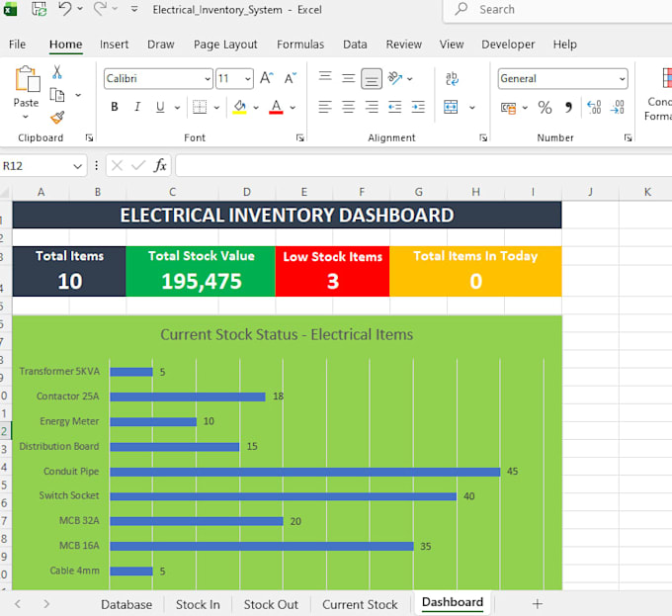Click the Insert Function fx icon

tap(160, 165)
